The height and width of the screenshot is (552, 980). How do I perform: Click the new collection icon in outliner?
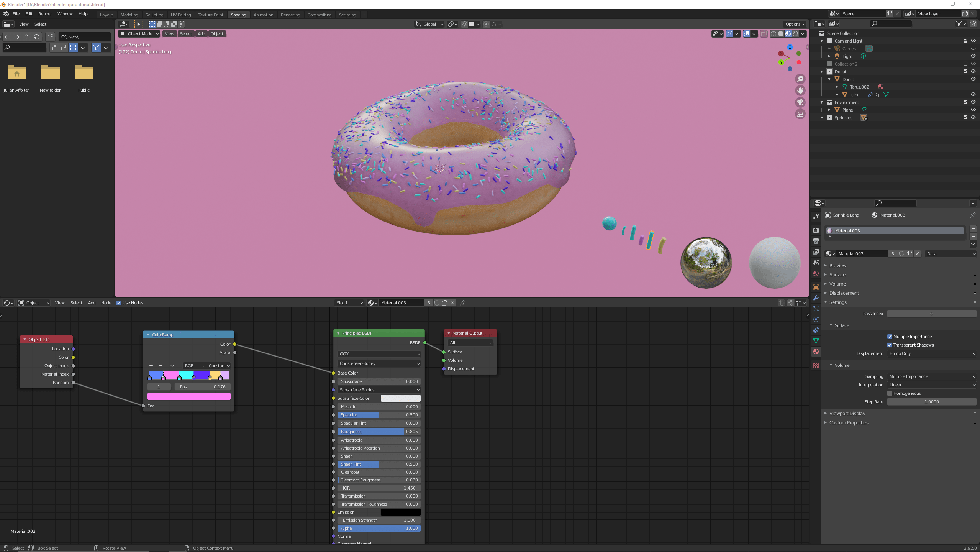pos(973,24)
